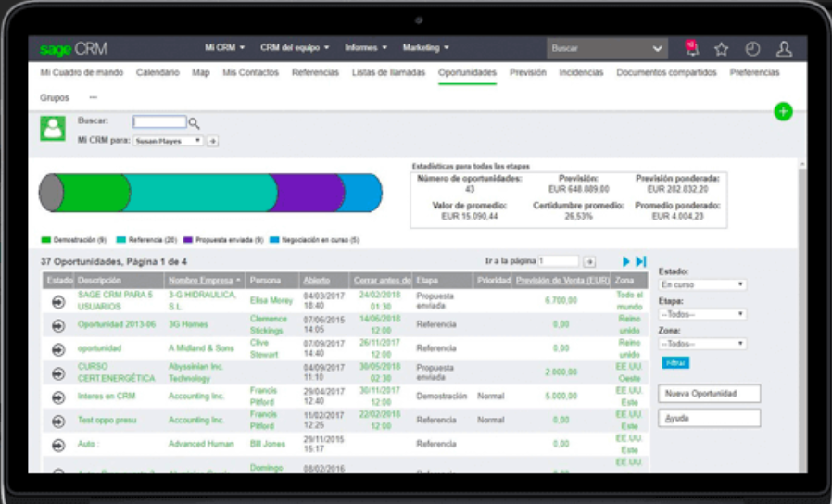Viewport: 832px width, 504px height.
Task: Click the vertical page scrollbar
Action: point(802,316)
